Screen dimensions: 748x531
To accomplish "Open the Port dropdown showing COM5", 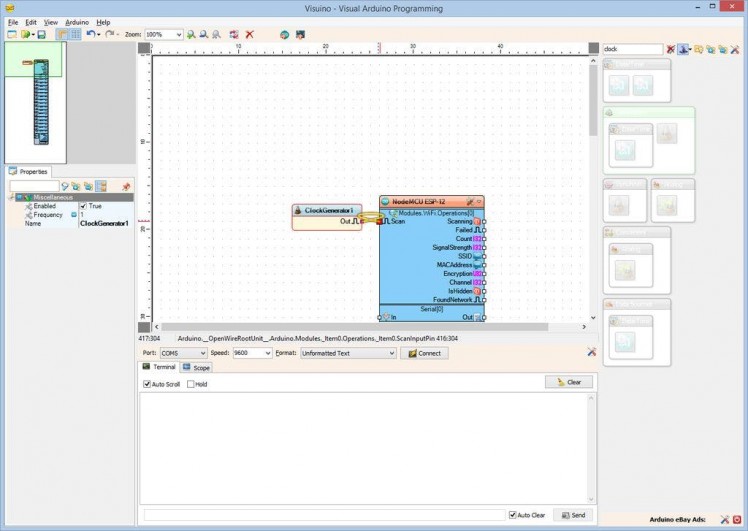I will click(x=183, y=353).
